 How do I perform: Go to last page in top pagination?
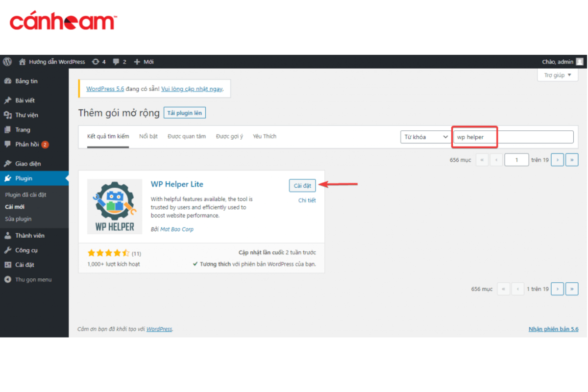[x=572, y=160]
